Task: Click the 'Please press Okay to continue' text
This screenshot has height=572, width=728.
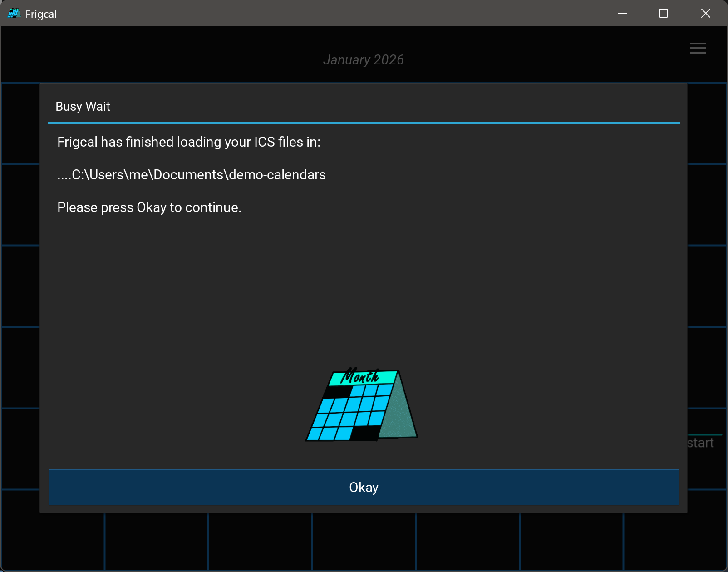Action: 149,207
